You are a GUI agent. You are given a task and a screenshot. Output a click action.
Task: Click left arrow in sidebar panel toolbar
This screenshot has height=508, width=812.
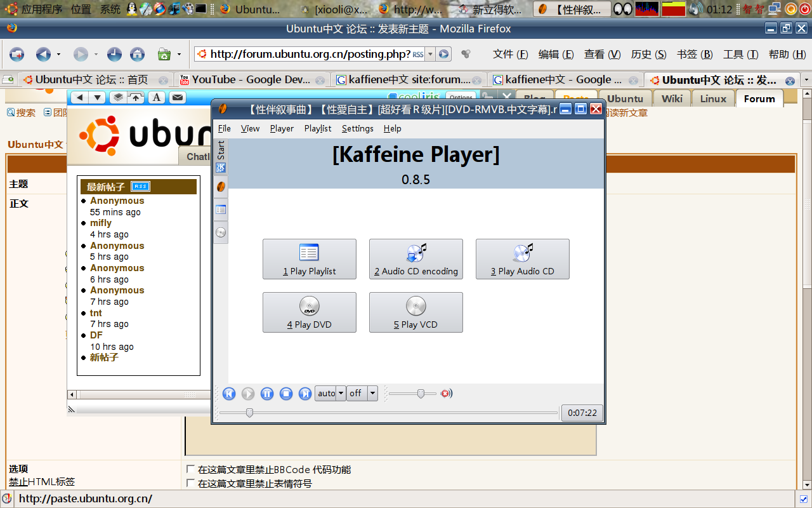(x=79, y=97)
